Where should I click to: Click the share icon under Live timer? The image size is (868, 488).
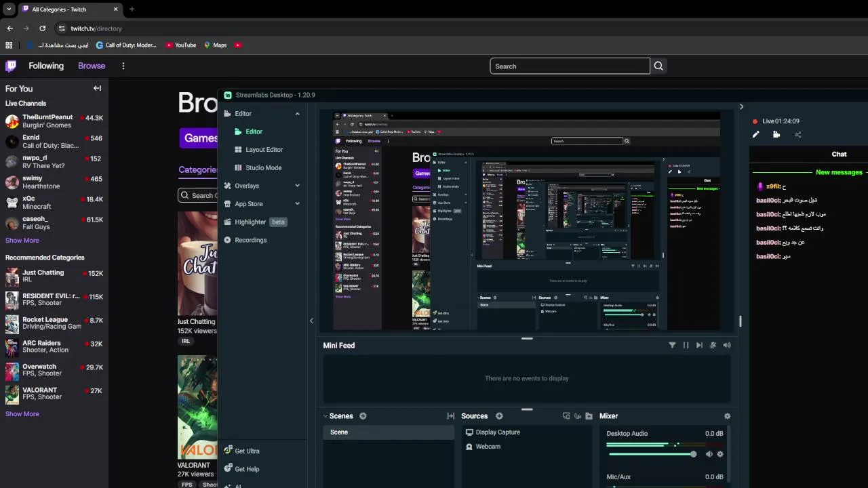click(797, 134)
